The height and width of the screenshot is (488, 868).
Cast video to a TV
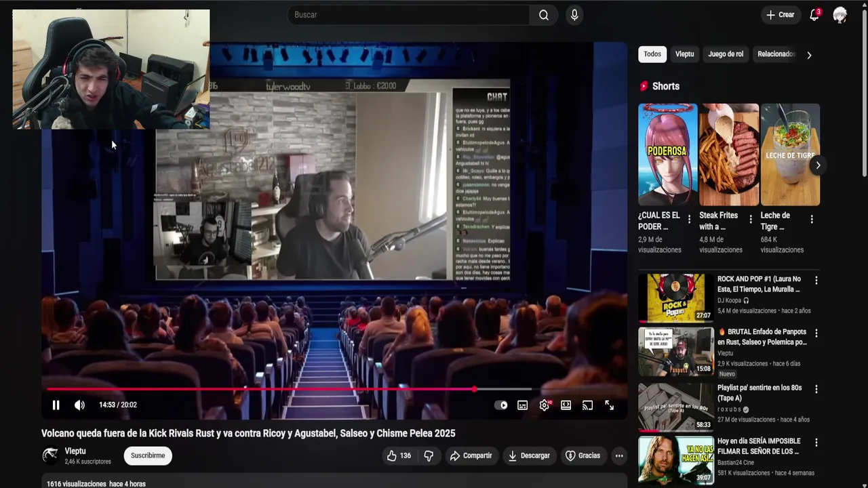coord(587,405)
